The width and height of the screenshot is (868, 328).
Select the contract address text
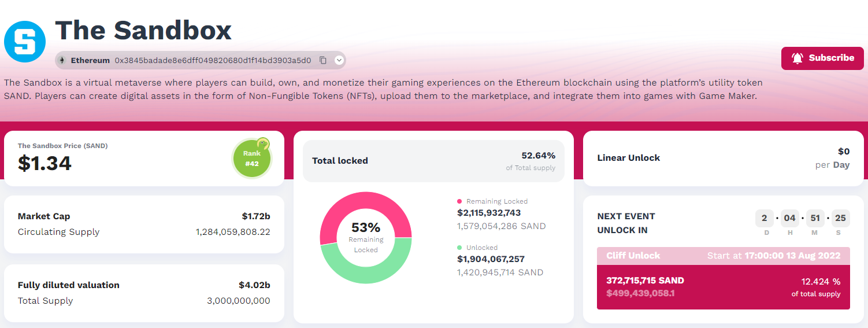(213, 60)
